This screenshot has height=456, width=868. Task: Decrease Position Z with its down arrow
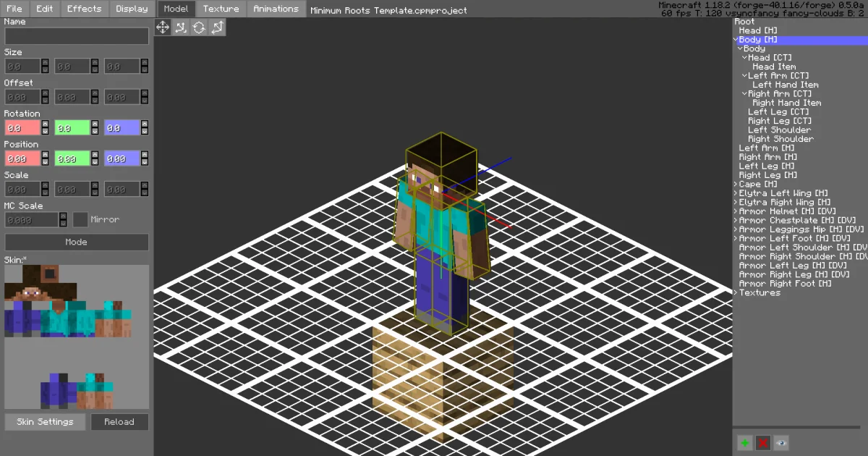point(145,163)
